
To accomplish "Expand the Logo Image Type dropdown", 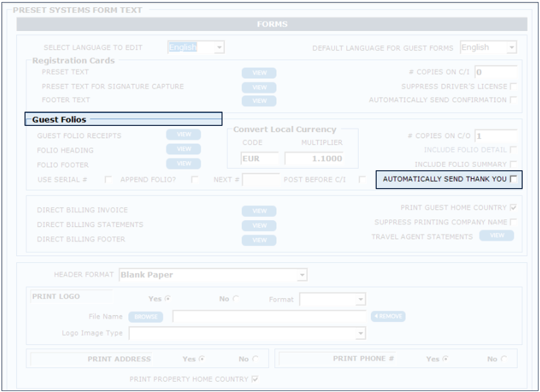I will [361, 333].
